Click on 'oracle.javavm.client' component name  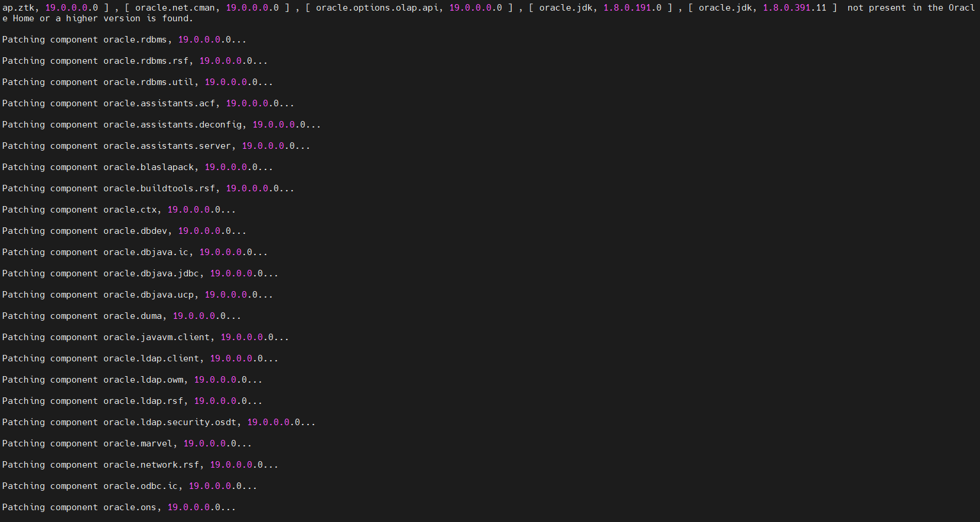coord(157,337)
